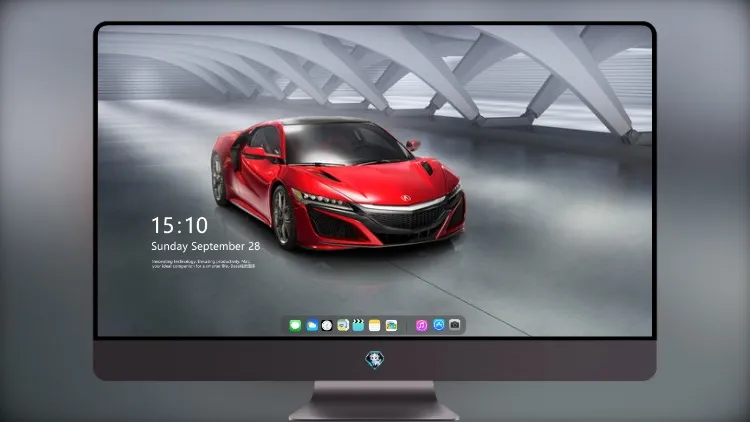Open the Photos gallery app in dock
750x422 pixels.
(x=391, y=325)
